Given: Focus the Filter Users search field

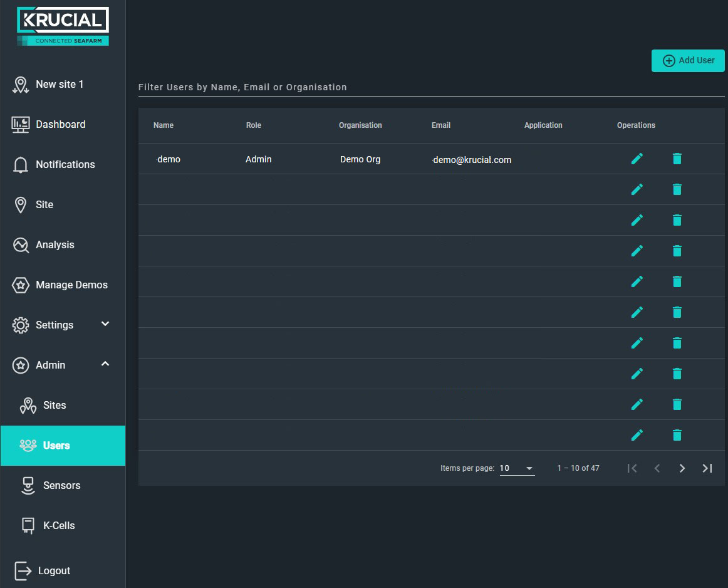Looking at the screenshot, I should click(x=431, y=87).
